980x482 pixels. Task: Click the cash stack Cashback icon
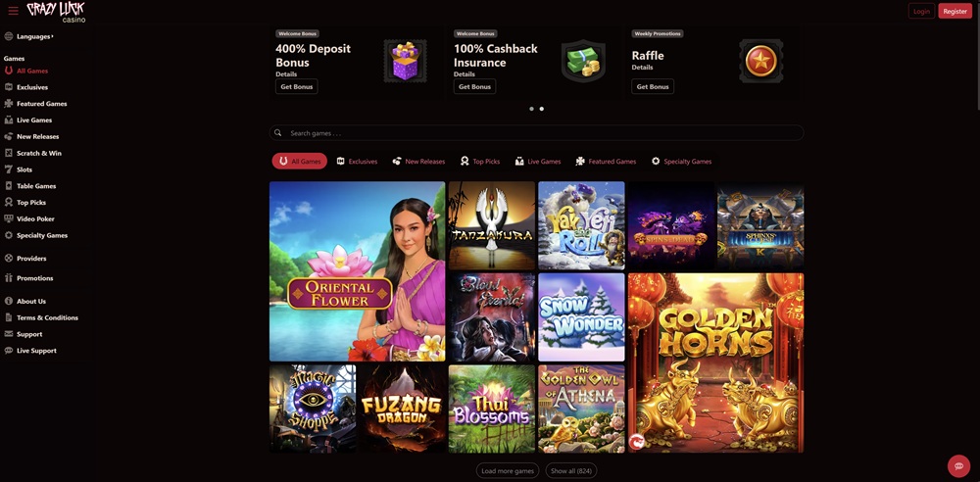[583, 61]
